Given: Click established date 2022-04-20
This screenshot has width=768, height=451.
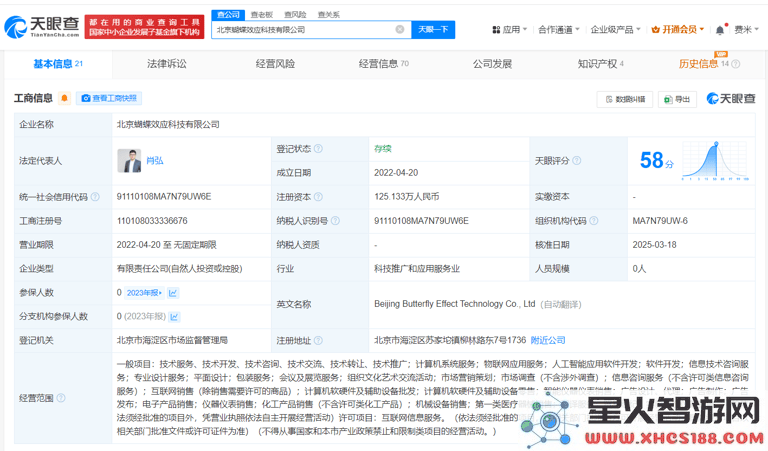Looking at the screenshot, I should click(x=396, y=173).
